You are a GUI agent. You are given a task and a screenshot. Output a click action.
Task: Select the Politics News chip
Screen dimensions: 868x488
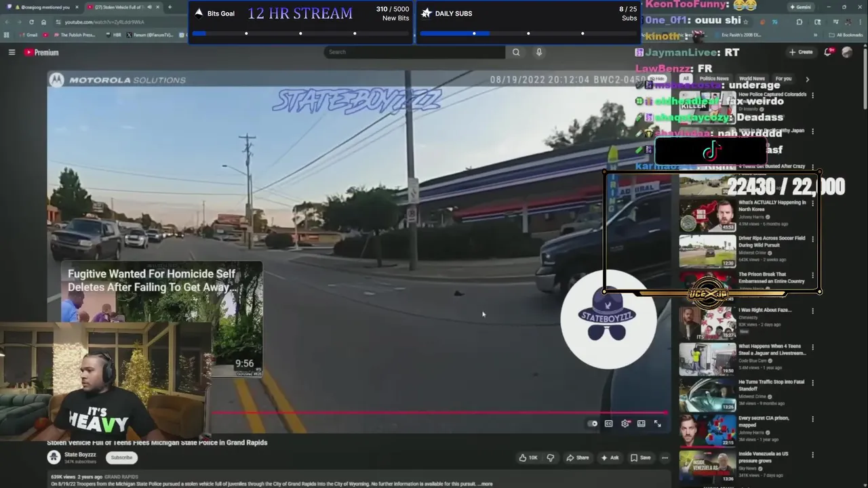(713, 79)
